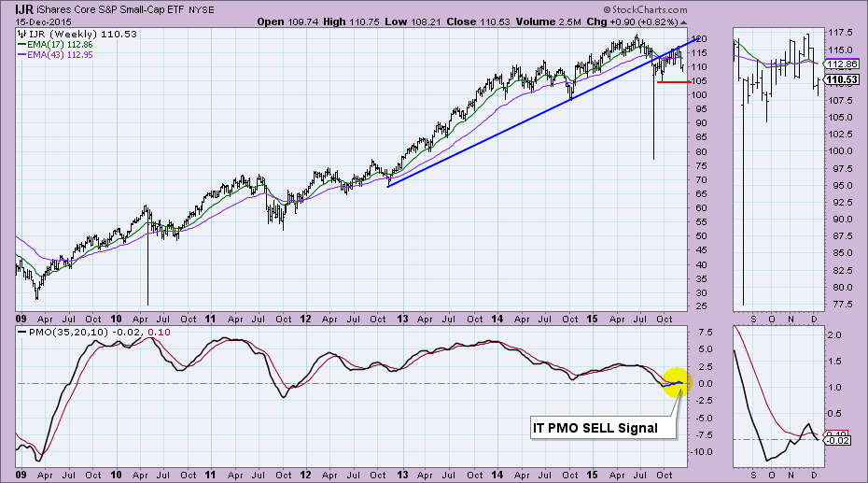Image resolution: width=868 pixels, height=483 pixels.
Task: Click the 110.53 price tag in zoom panel
Action: click(x=843, y=79)
